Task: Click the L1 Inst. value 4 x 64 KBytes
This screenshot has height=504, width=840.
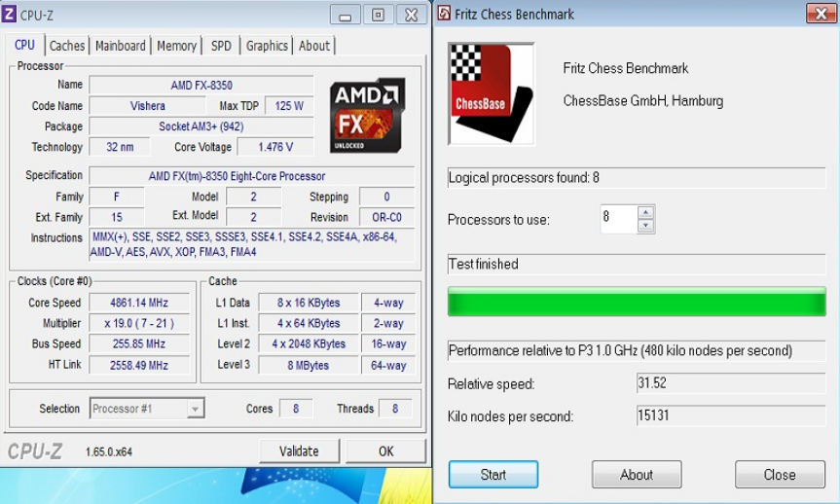Action: [309, 323]
